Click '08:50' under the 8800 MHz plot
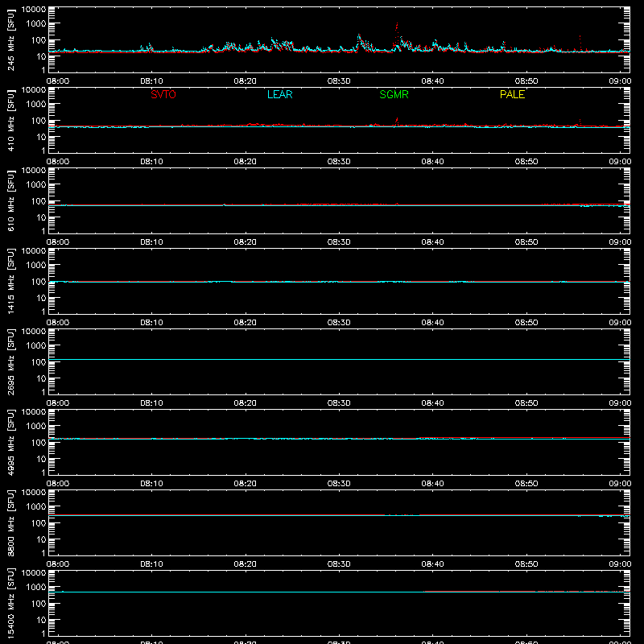Viewport: 644px width, 644px height. tap(526, 564)
